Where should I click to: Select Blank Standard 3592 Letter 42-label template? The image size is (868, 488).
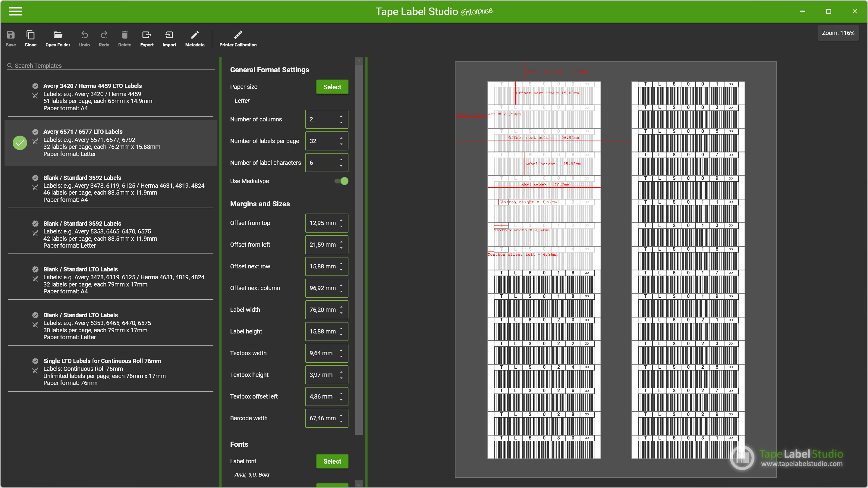click(x=111, y=234)
